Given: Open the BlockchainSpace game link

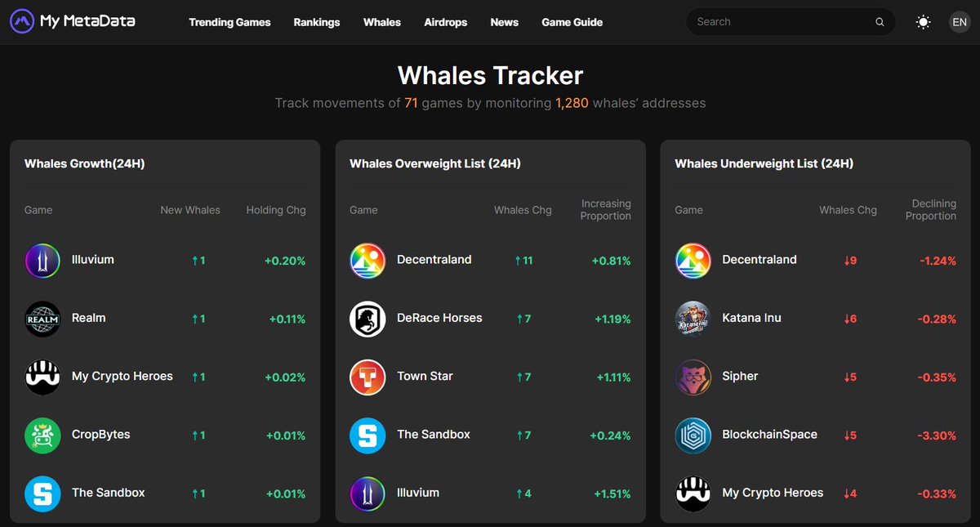Looking at the screenshot, I should (770, 435).
